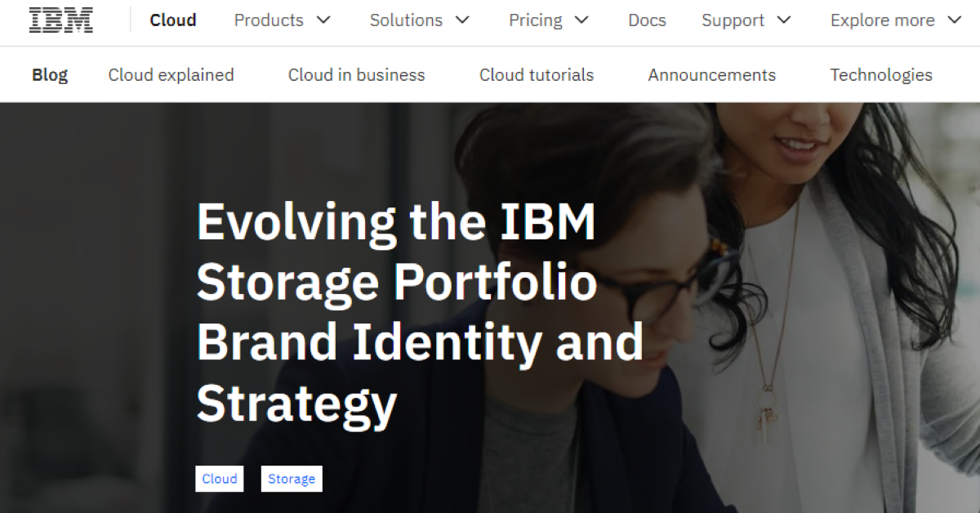
Task: Click the IBM logo
Action: (61, 20)
